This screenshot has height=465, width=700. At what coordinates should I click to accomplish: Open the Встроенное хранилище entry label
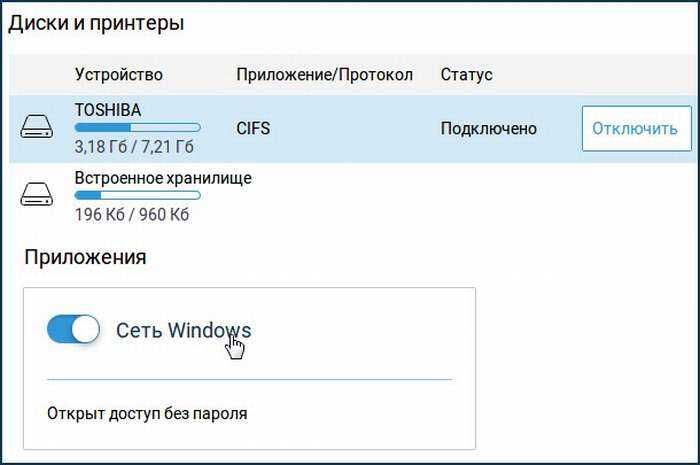(x=163, y=179)
